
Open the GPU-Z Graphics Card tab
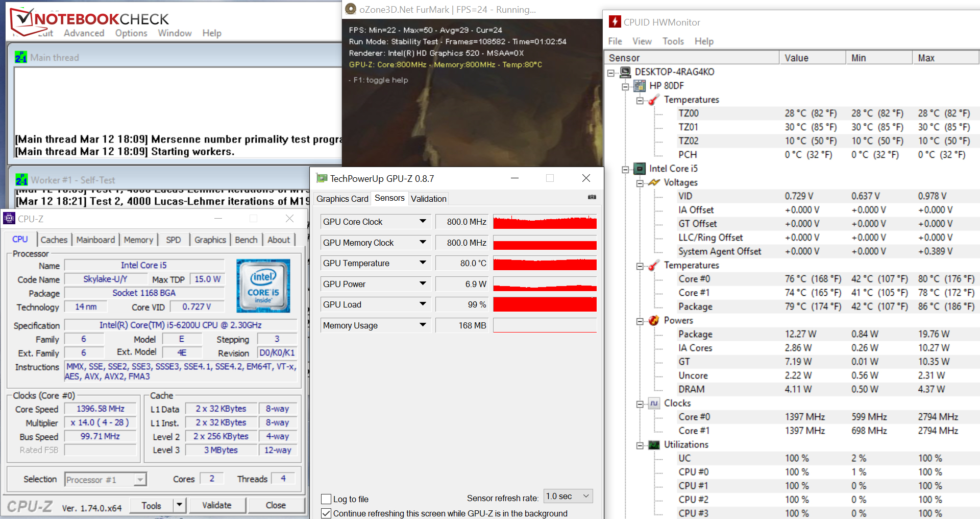pyautogui.click(x=342, y=199)
